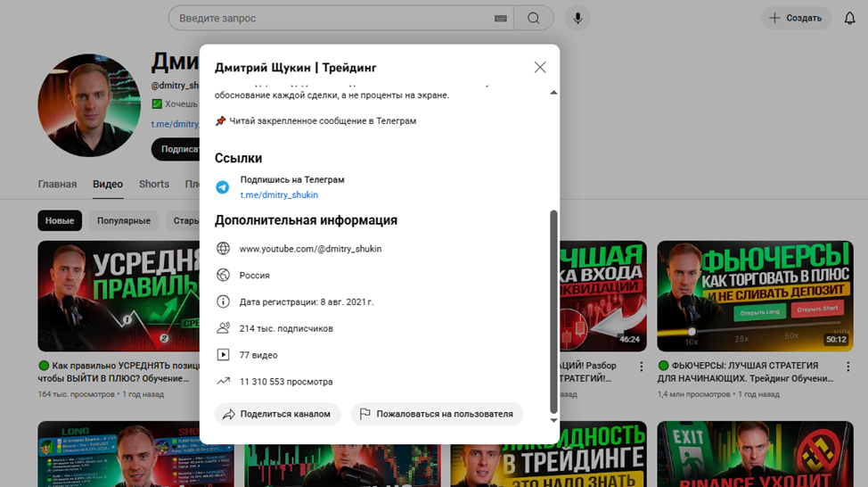Open the ФЬЮЧЕРСЫ: ЛУЧШАЯ СТРАТЕГИЯ video title
Image resolution: width=868 pixels, height=487 pixels.
(x=746, y=372)
